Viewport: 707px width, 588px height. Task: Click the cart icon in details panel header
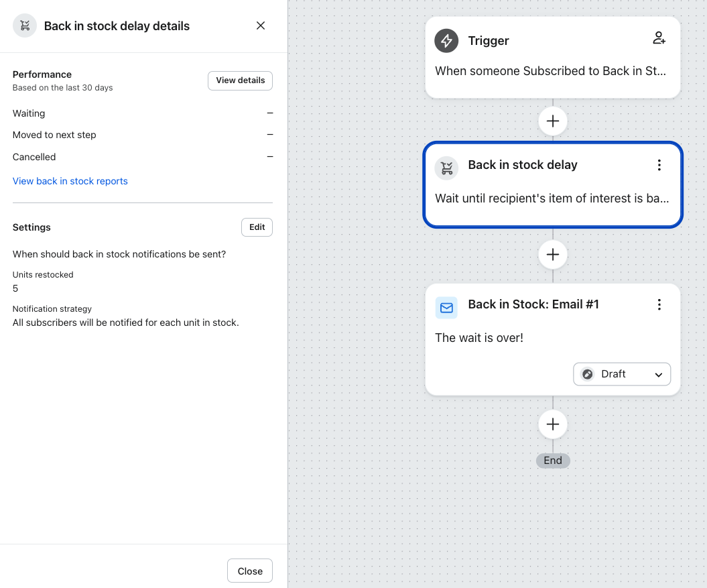[25, 26]
